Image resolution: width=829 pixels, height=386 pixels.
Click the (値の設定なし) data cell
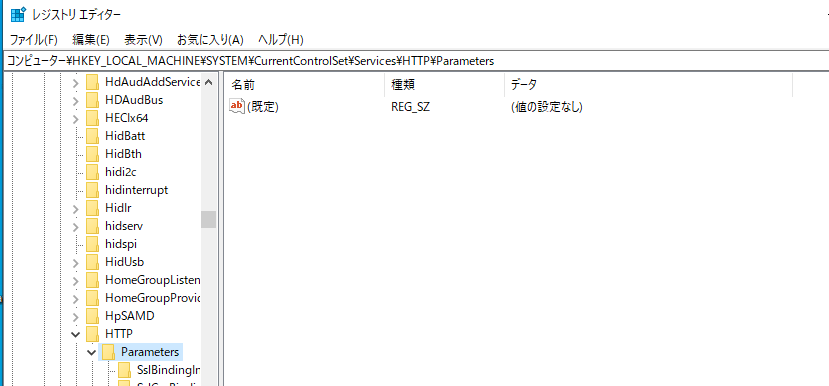click(547, 107)
